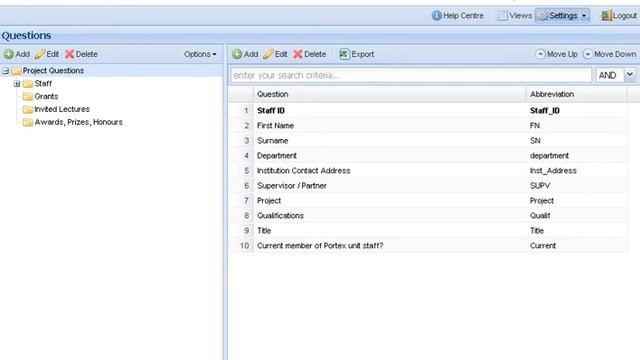640x360 pixels.
Task: Open the Settings dropdown menu
Action: pyautogui.click(x=562, y=16)
